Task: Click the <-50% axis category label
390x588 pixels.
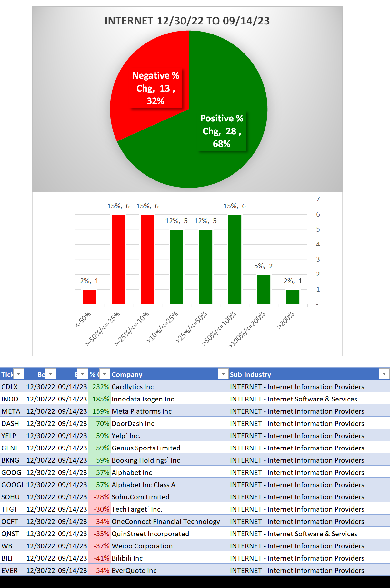Action: [x=83, y=319]
